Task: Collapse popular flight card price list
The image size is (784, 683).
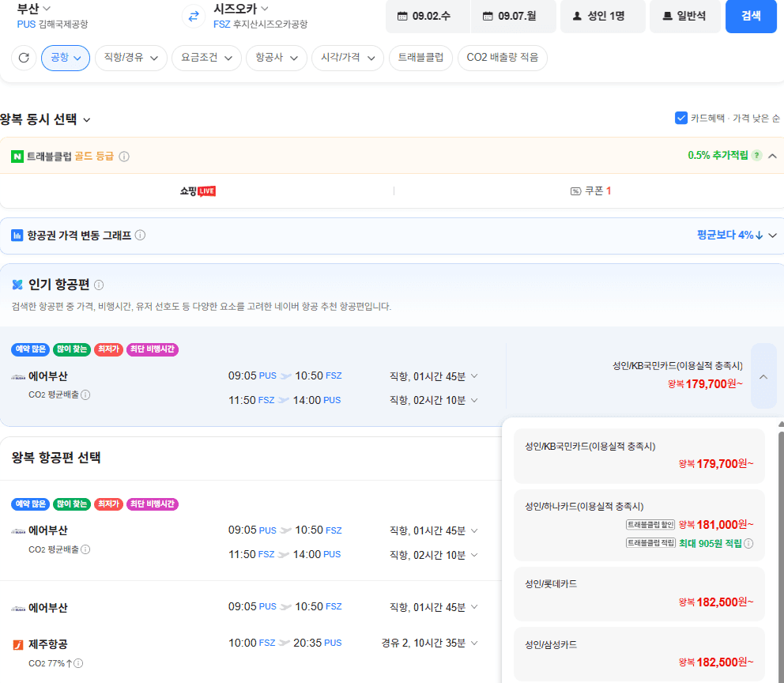Action: (x=763, y=376)
